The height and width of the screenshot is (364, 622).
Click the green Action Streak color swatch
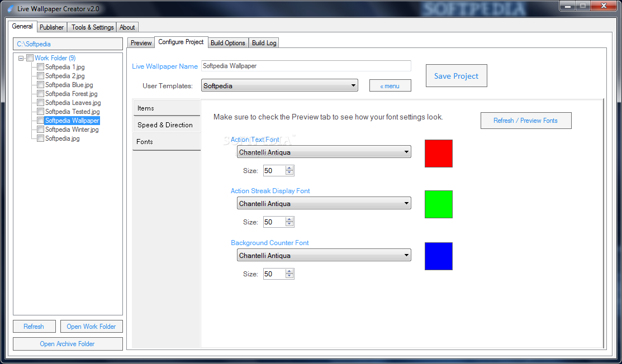click(x=438, y=204)
